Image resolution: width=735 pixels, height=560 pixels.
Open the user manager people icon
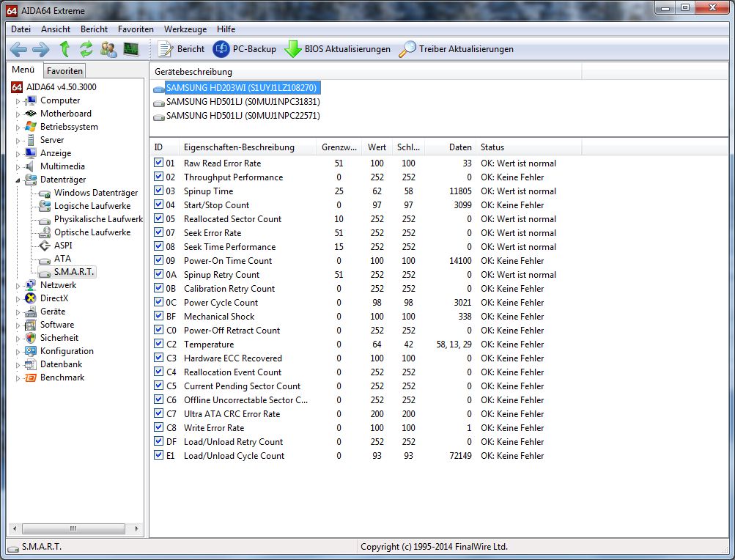108,49
